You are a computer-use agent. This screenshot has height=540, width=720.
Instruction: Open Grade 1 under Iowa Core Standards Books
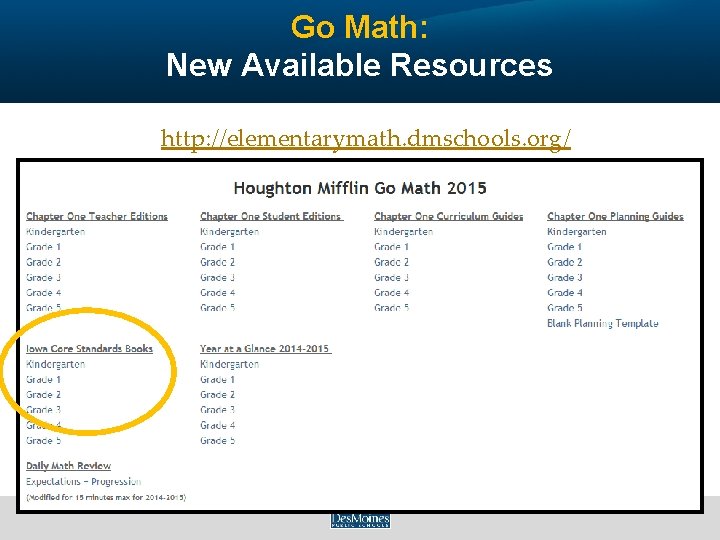coord(44,379)
